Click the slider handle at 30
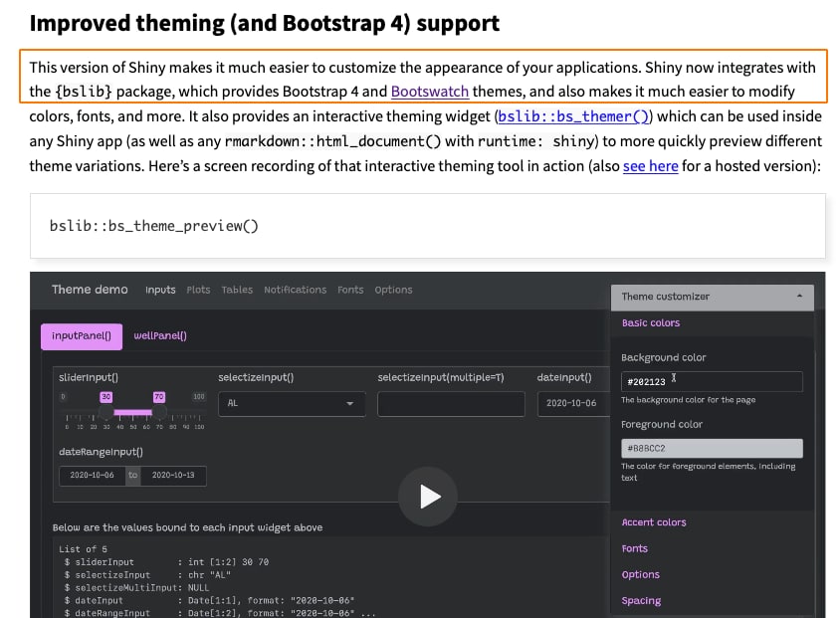This screenshot has width=840, height=618. 106,412
